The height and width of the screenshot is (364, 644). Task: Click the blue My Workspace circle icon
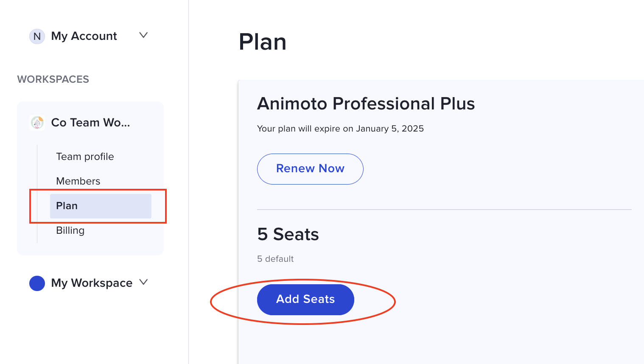37,283
